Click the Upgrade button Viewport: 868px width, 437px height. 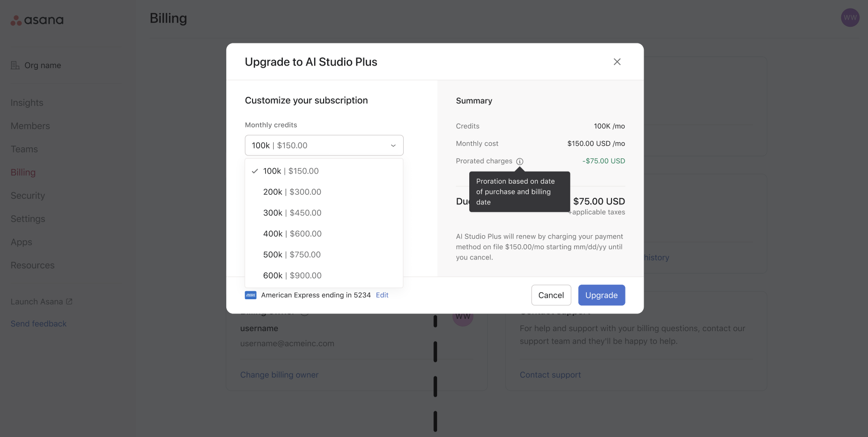click(601, 295)
